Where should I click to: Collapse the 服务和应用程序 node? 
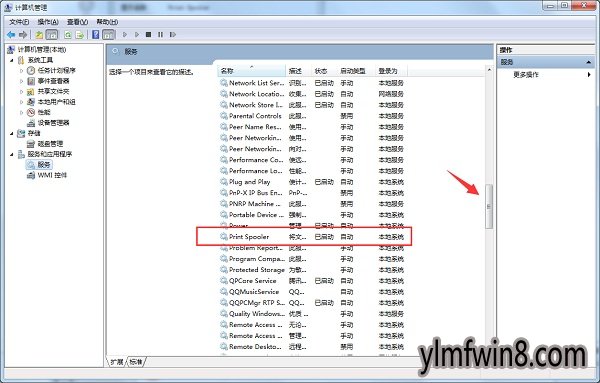pyautogui.click(x=11, y=154)
